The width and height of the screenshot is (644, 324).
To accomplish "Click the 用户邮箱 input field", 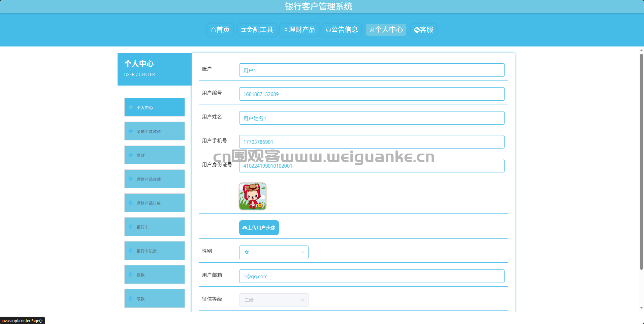I will tap(372, 276).
